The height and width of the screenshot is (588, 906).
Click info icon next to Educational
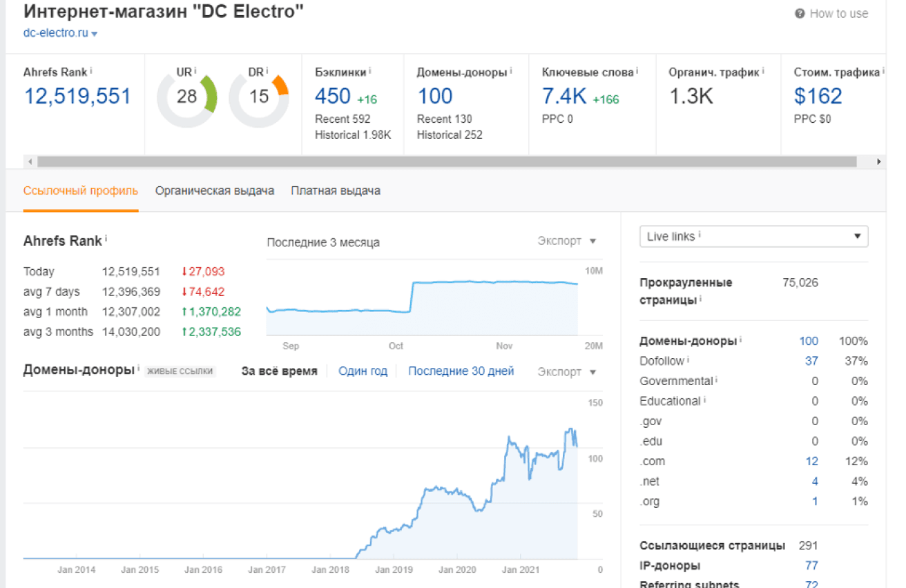[705, 400]
